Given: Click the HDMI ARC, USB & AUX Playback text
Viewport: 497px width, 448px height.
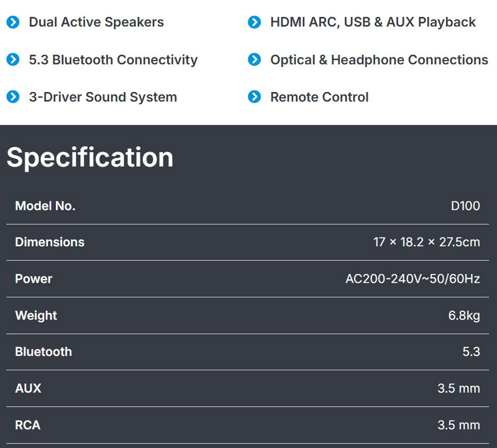Looking at the screenshot, I should click(x=373, y=22).
